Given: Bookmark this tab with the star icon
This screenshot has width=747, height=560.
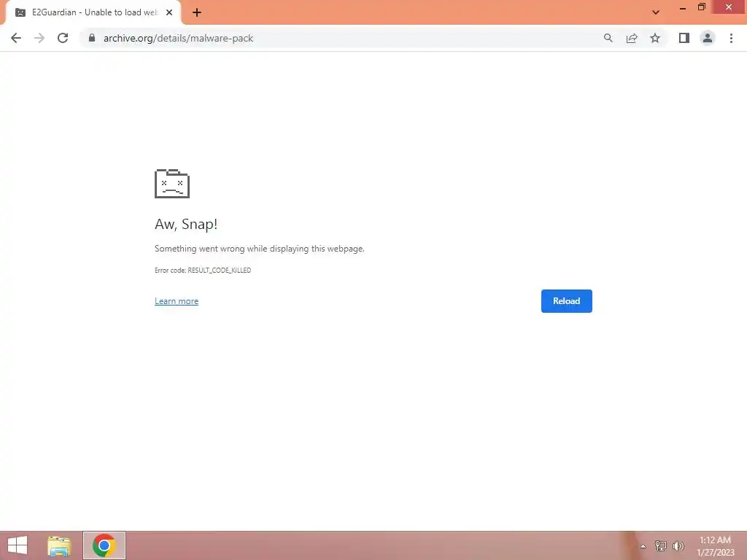Looking at the screenshot, I should (x=655, y=38).
